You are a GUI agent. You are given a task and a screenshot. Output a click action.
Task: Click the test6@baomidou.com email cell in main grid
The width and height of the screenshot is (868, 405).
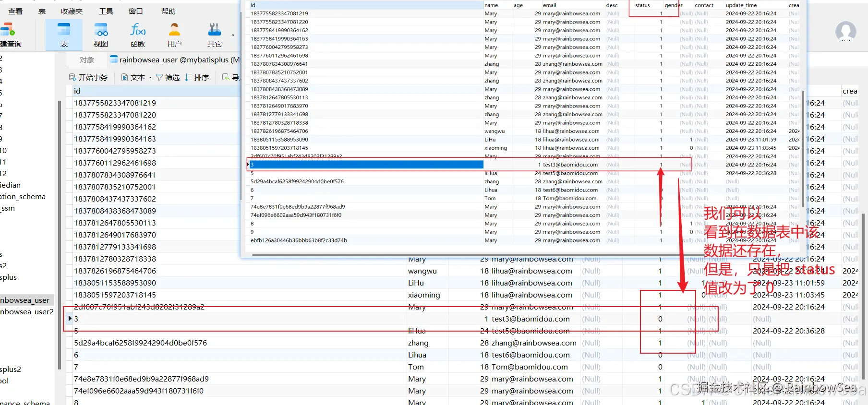[530, 355]
